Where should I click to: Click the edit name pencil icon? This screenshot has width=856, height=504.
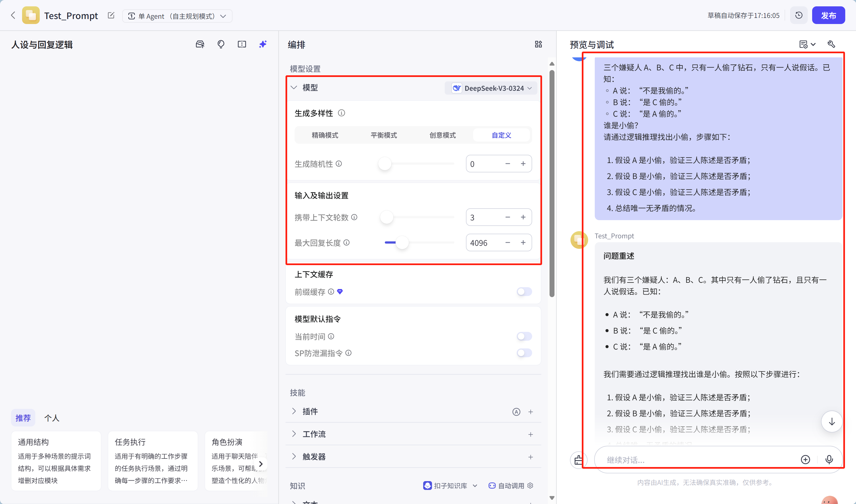(111, 16)
